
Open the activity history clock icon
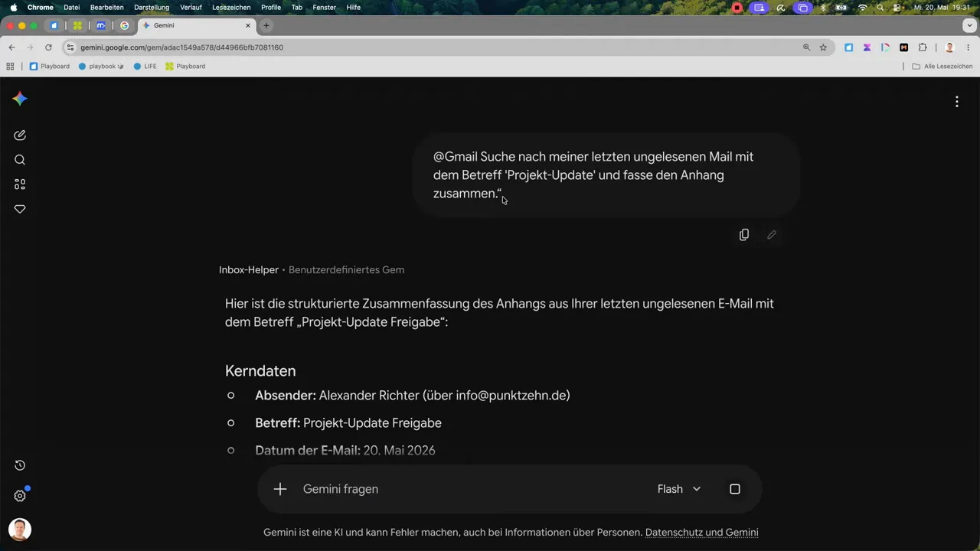click(x=20, y=465)
